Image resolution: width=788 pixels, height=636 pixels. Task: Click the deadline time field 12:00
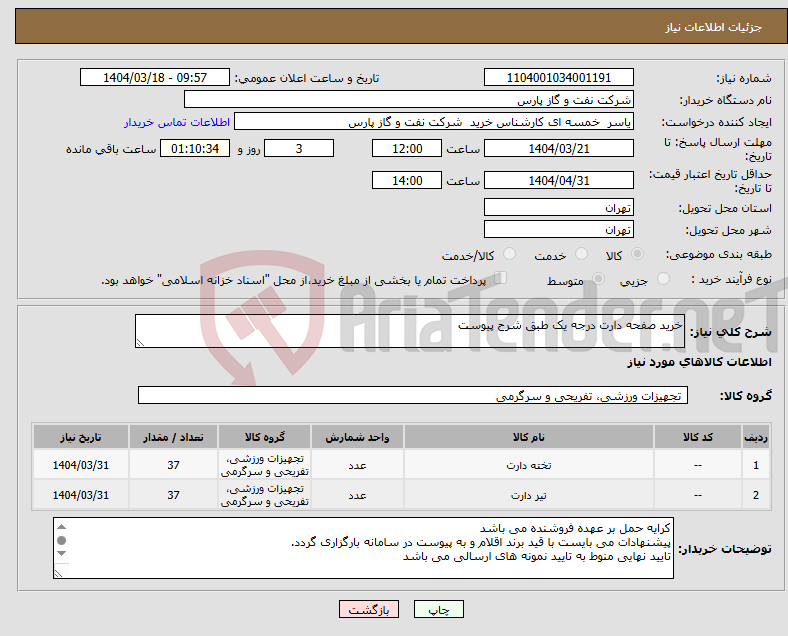(407, 148)
